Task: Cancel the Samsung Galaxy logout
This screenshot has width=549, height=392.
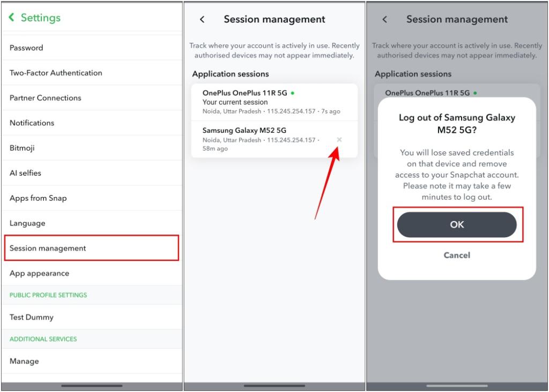Action: coord(457,255)
